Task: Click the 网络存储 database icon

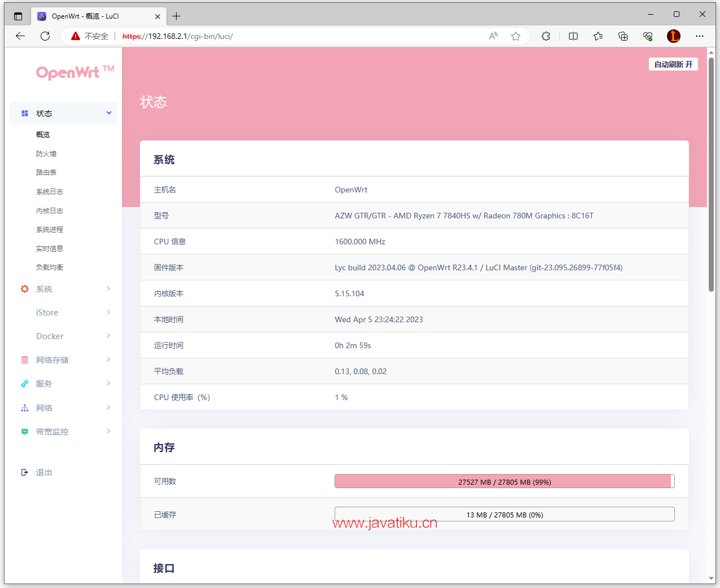Action: [x=25, y=360]
